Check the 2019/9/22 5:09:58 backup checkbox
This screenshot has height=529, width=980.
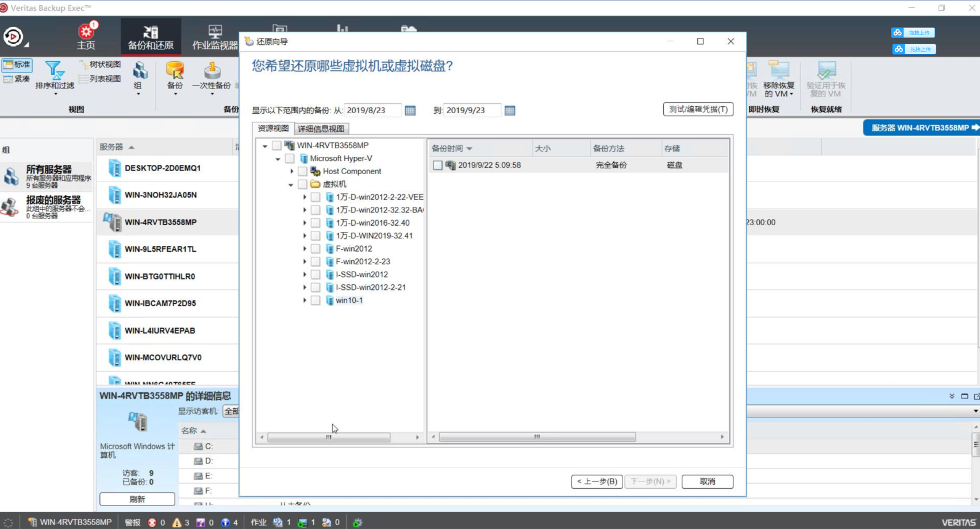click(437, 165)
